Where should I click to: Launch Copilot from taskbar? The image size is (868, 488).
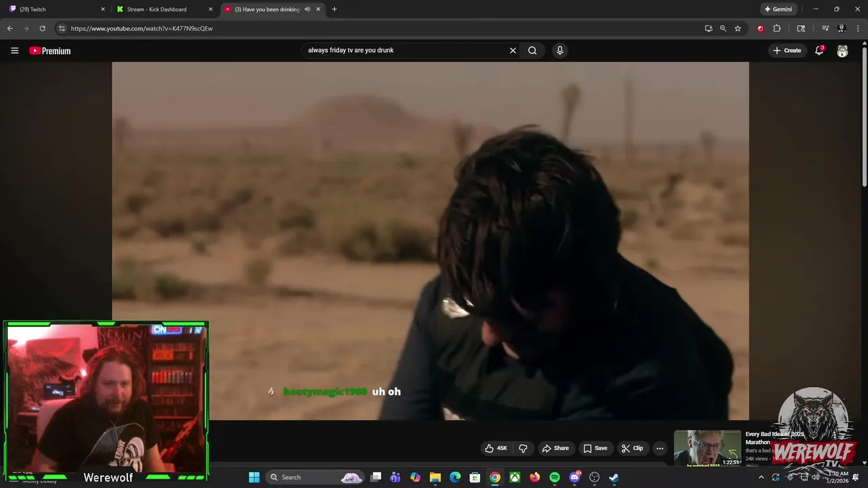click(415, 477)
